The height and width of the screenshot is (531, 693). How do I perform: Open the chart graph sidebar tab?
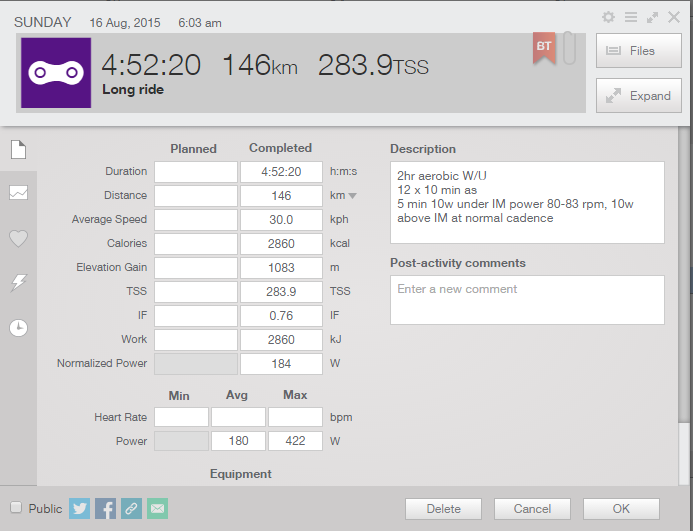pyautogui.click(x=19, y=192)
